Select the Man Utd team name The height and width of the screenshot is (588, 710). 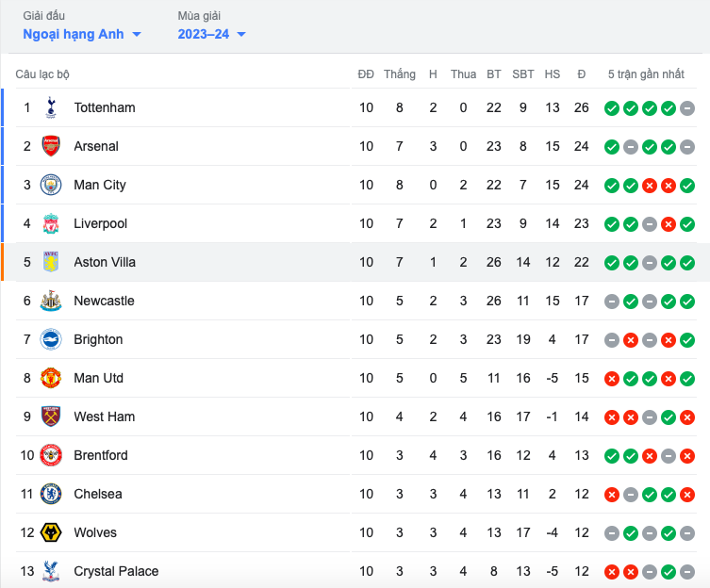pyautogui.click(x=98, y=378)
